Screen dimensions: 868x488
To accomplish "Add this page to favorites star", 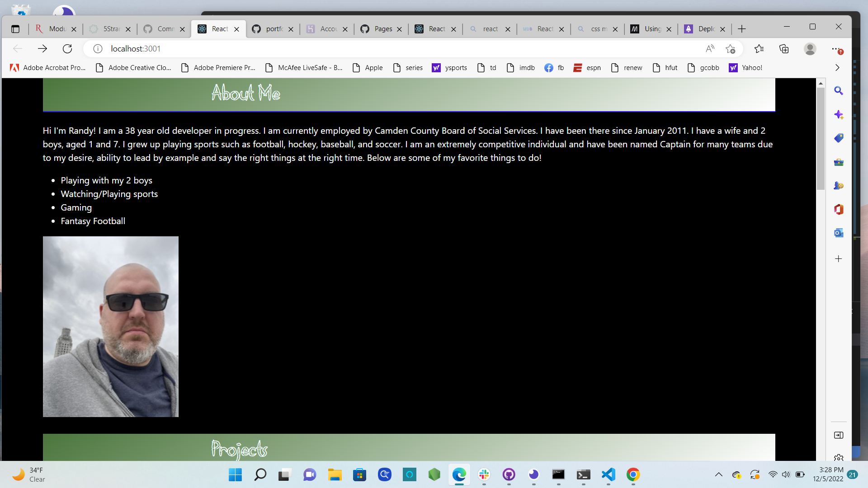I will tap(730, 49).
